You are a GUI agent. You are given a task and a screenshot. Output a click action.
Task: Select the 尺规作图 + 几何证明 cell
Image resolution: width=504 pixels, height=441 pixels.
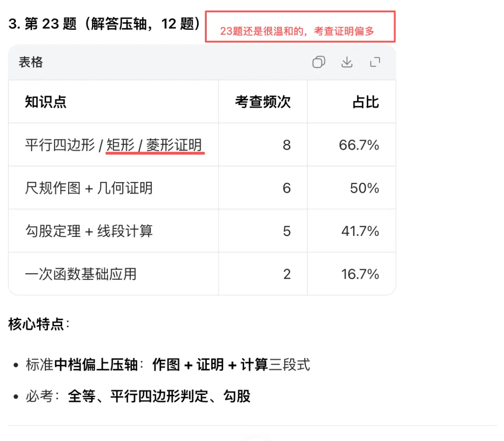pyautogui.click(x=89, y=188)
